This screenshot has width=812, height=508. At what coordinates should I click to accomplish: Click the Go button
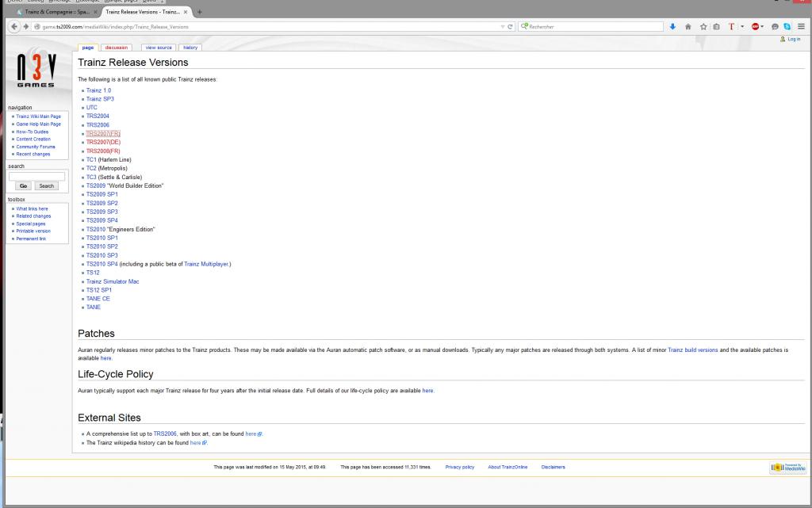pyautogui.click(x=23, y=185)
